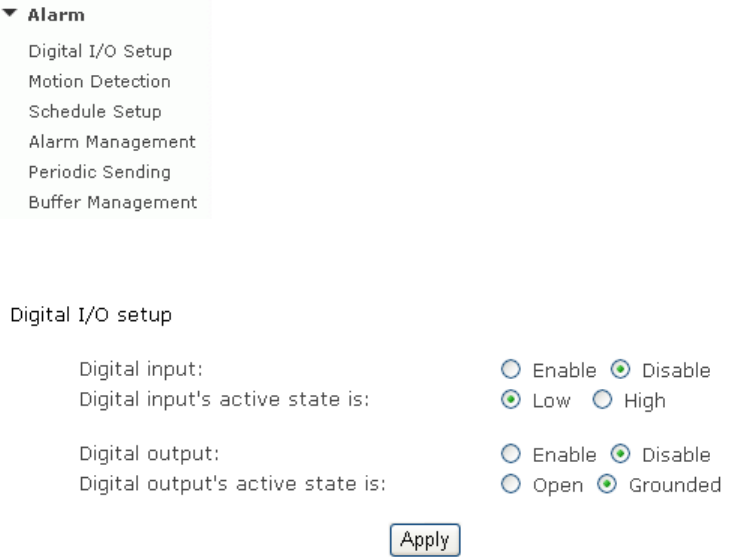
Task: Go to Motion Detection page
Action: 99,81
